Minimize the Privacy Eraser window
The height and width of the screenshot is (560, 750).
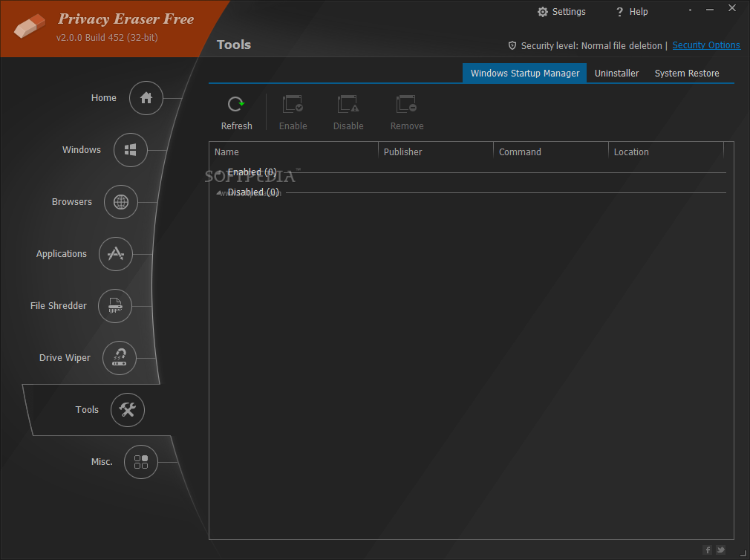point(710,9)
